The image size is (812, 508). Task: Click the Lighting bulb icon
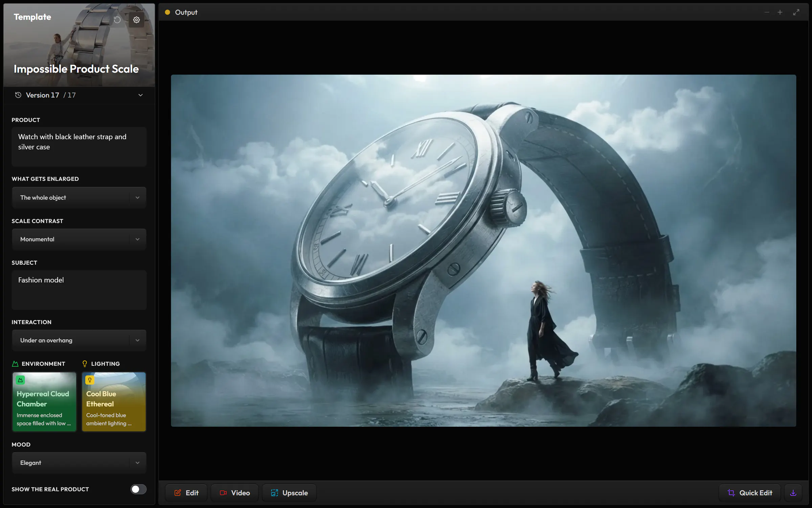[x=85, y=364]
